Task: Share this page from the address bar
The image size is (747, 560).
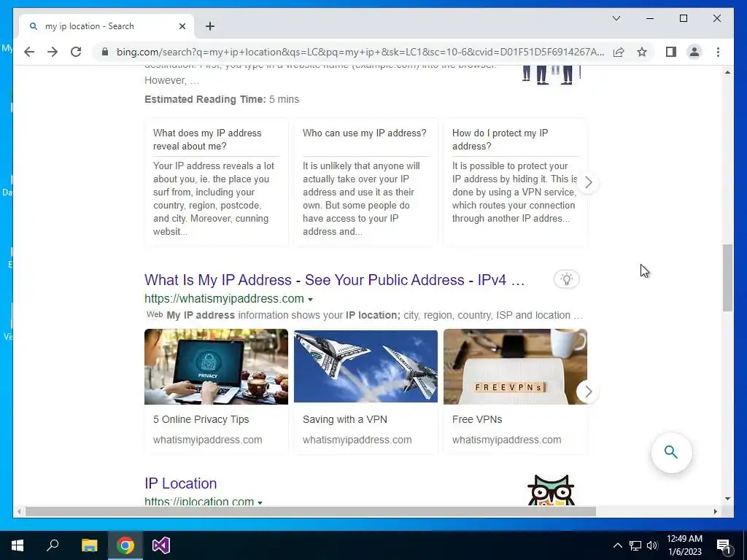Action: pos(619,52)
